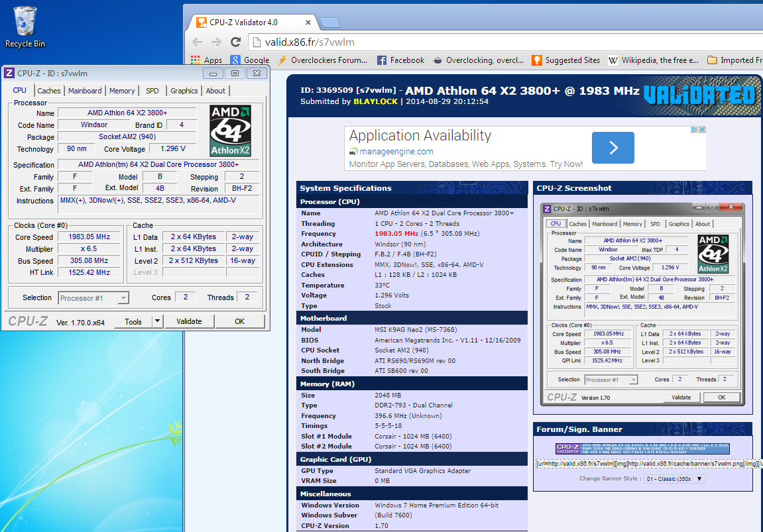Click the Core Voltage value 1.296 V

[173, 149]
